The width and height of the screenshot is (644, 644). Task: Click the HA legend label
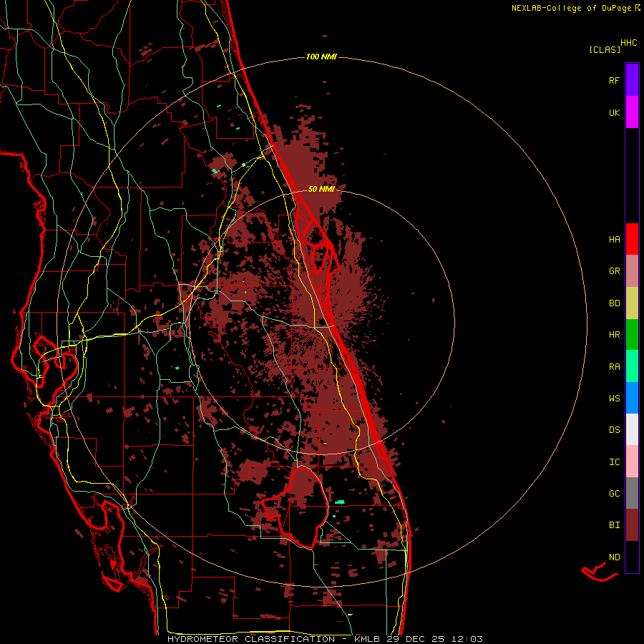[614, 240]
